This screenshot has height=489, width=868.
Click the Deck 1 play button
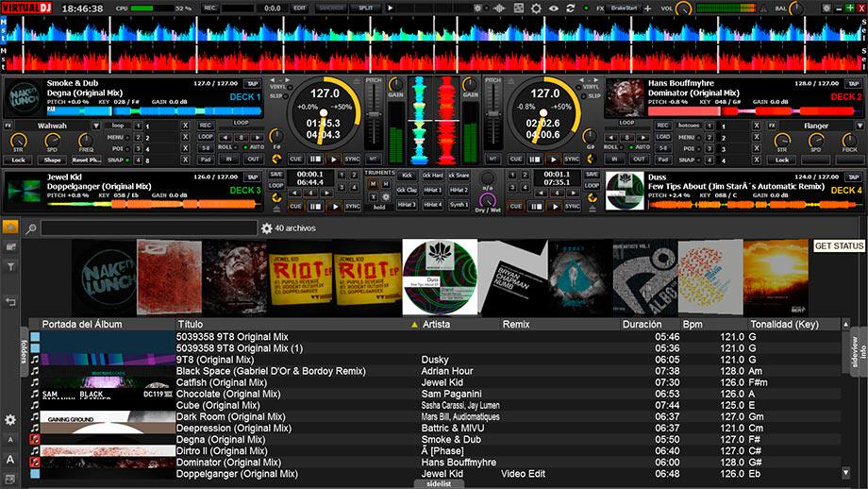point(333,159)
